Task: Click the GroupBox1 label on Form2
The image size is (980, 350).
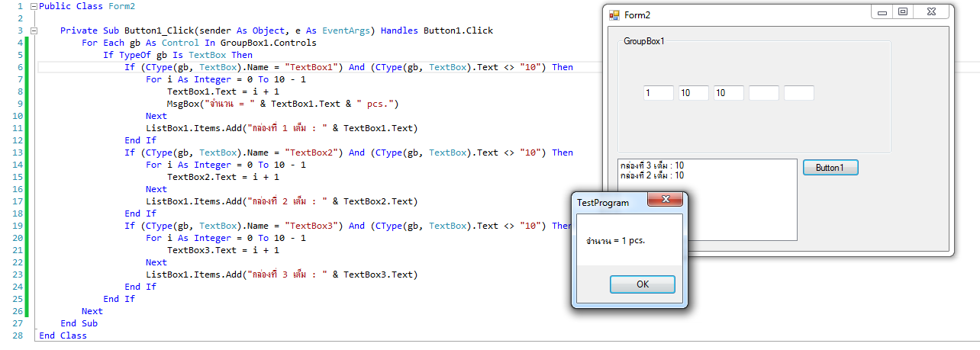Action: point(644,41)
